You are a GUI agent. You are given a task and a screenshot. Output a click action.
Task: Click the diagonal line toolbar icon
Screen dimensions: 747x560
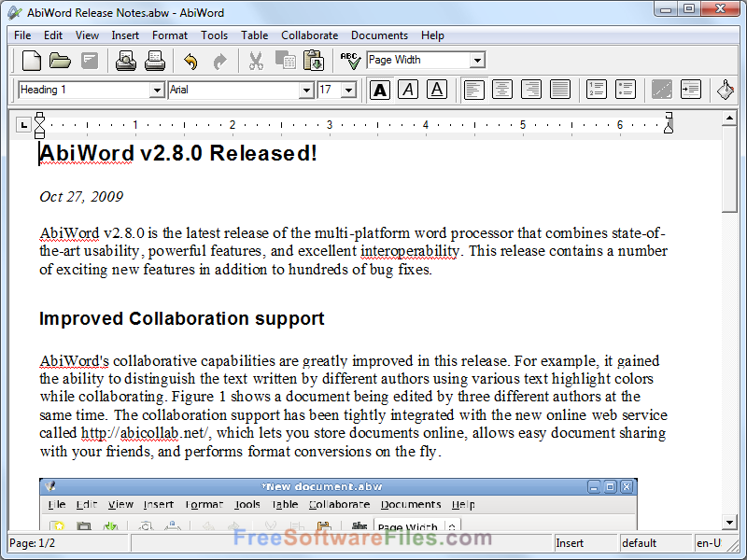click(x=662, y=90)
